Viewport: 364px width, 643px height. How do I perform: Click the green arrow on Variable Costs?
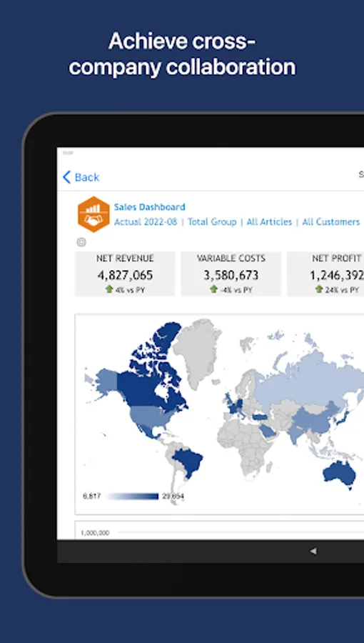click(x=213, y=289)
